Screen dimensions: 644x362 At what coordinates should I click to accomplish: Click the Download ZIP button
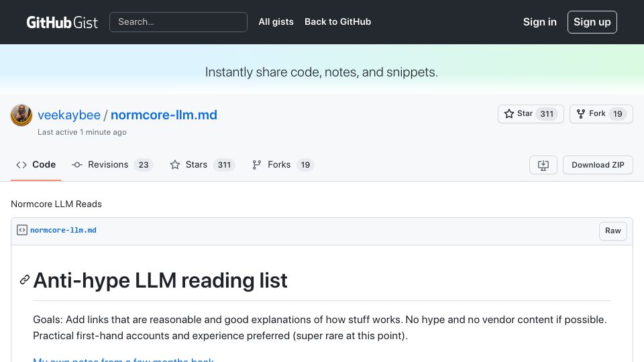point(598,165)
